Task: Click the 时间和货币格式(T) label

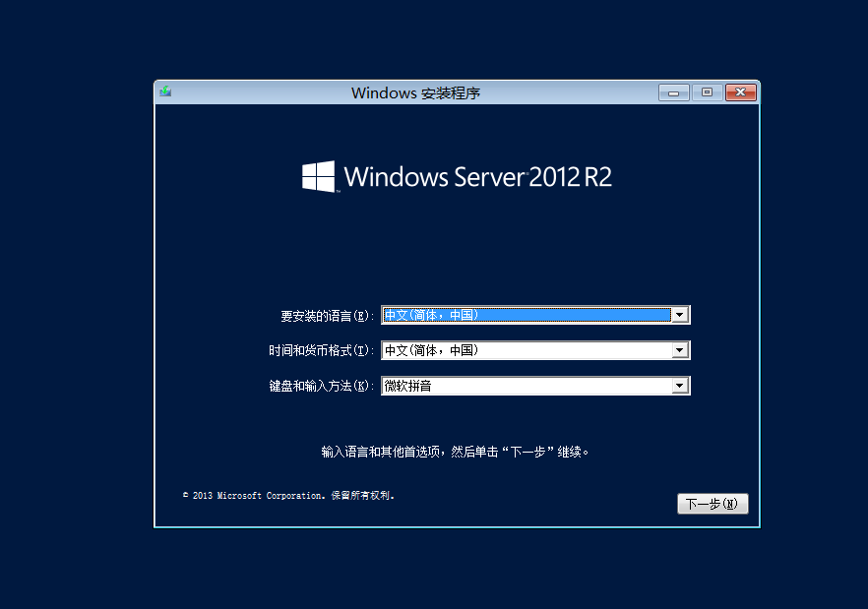Action: pyautogui.click(x=321, y=351)
